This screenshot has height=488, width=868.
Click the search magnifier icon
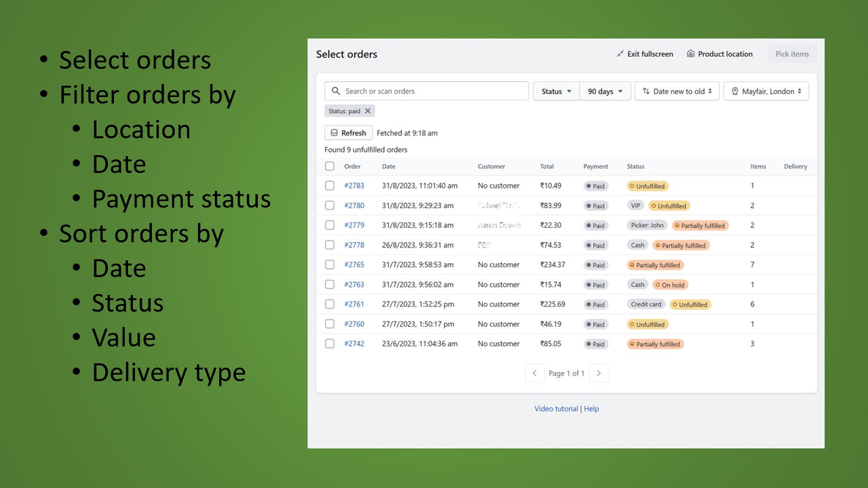[335, 90]
